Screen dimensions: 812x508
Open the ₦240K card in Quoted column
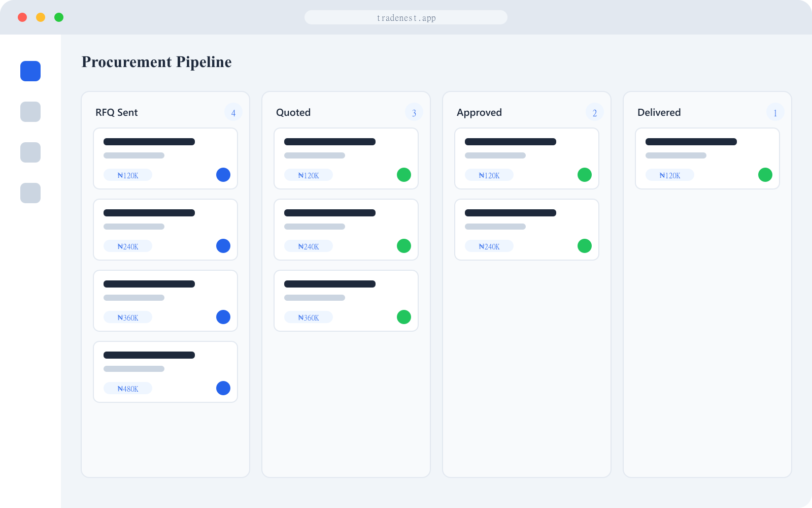pos(346,230)
